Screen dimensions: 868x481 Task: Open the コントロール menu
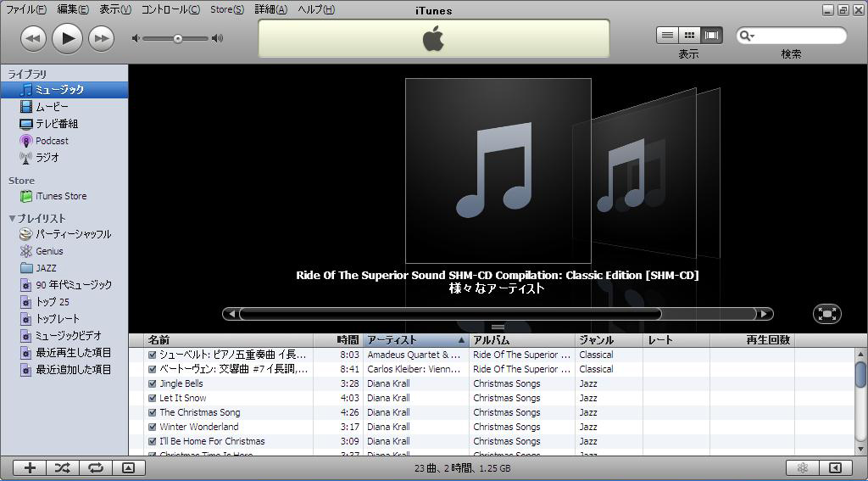pos(170,9)
